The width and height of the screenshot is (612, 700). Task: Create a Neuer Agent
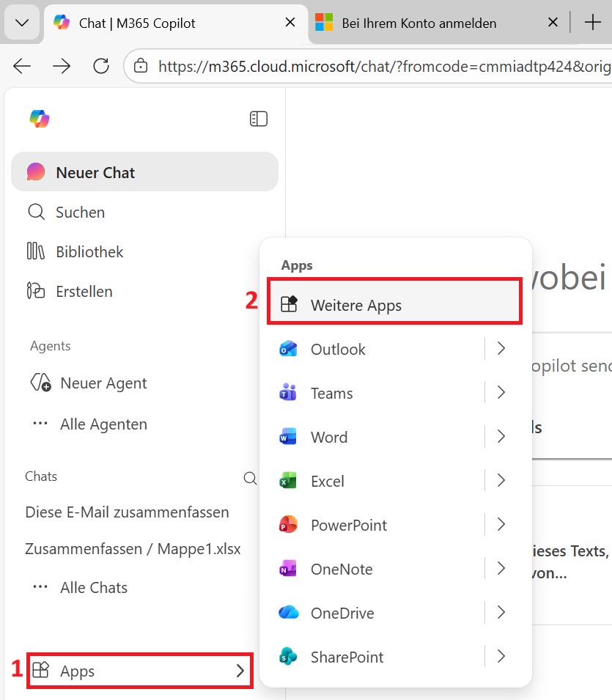(103, 383)
